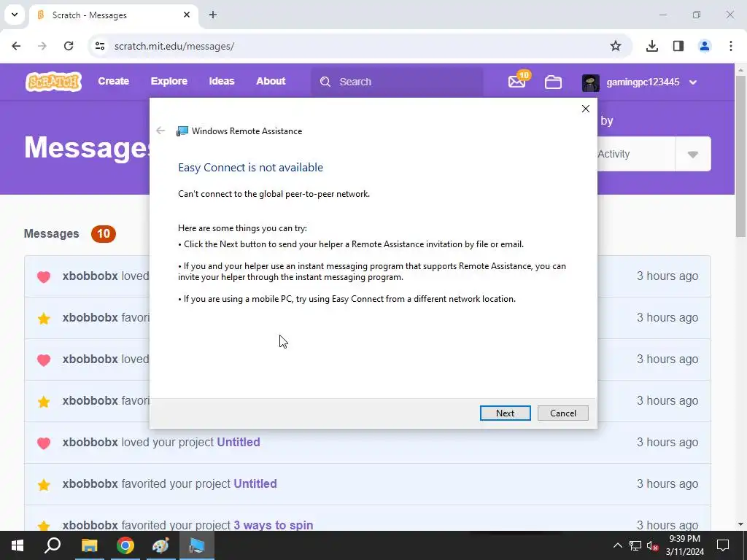Click the Chrome taskbar icon
Viewport: 747px width, 560px height.
coord(125,545)
